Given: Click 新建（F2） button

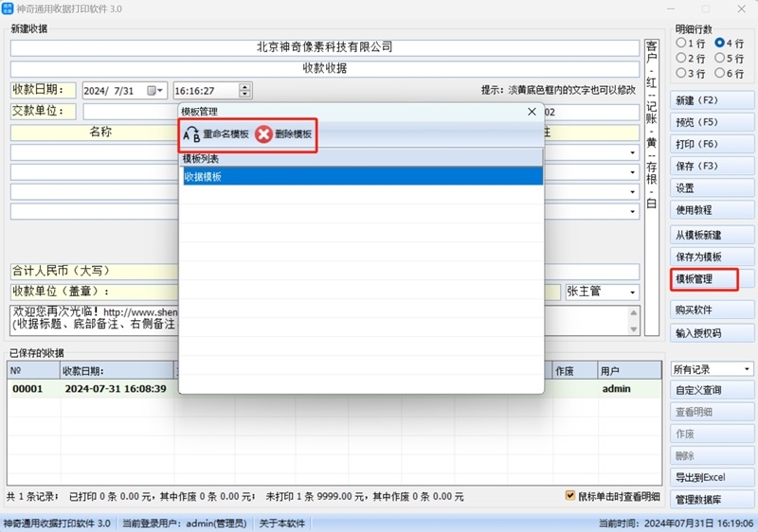Looking at the screenshot, I should point(713,100).
